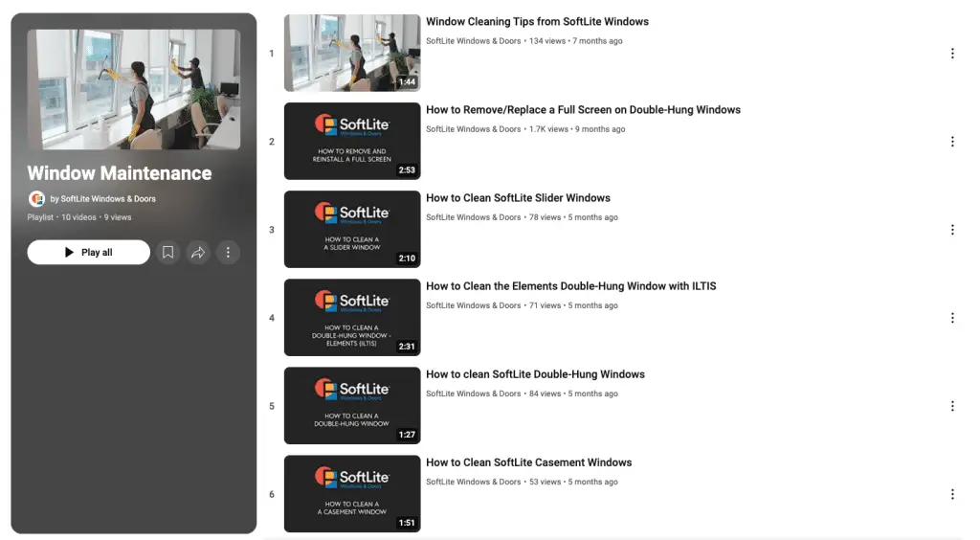This screenshot has width=980, height=540.
Task: Click the playlist cover image in sidebar
Action: point(134,89)
